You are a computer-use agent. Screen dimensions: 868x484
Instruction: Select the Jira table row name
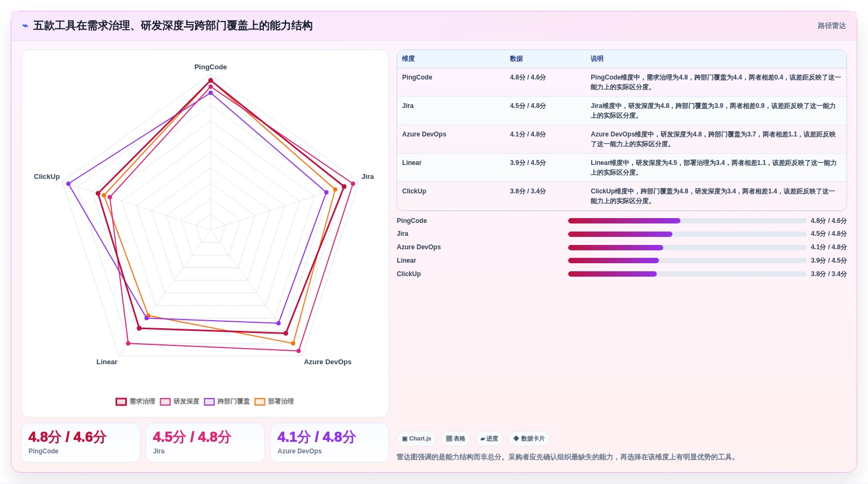click(408, 106)
